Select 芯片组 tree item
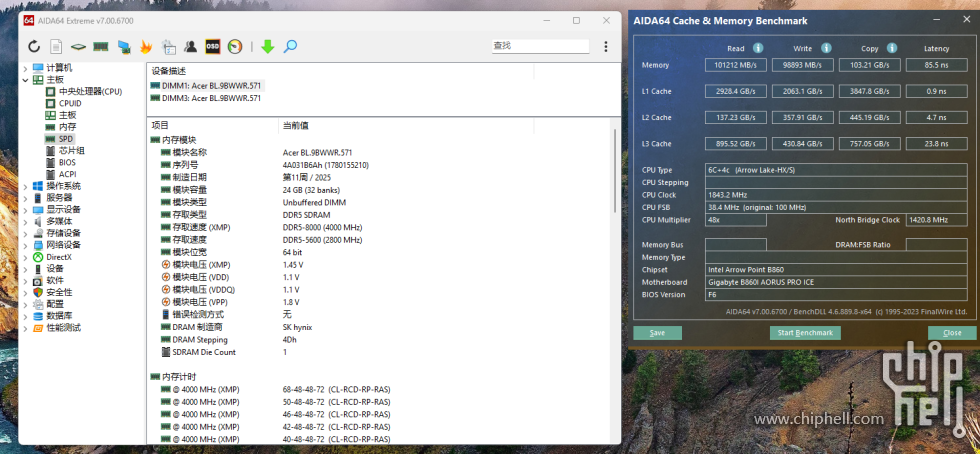The width and height of the screenshot is (980, 454). 72,151
